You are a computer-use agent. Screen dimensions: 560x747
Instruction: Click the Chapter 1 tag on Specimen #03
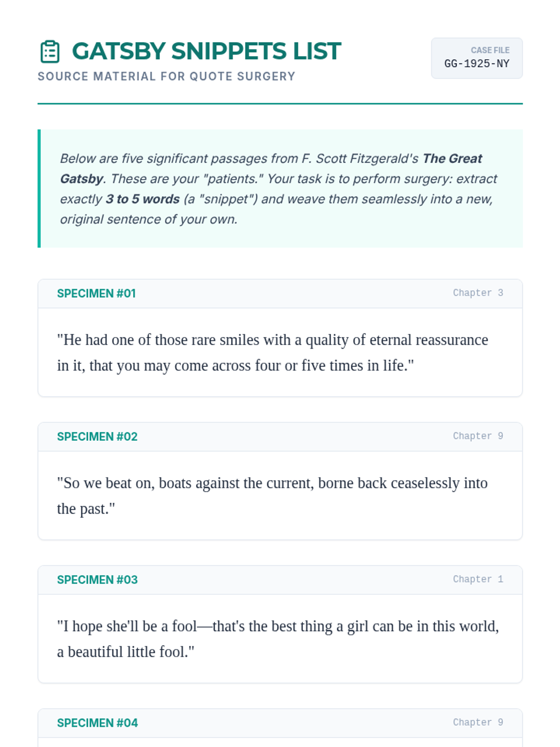pos(478,579)
